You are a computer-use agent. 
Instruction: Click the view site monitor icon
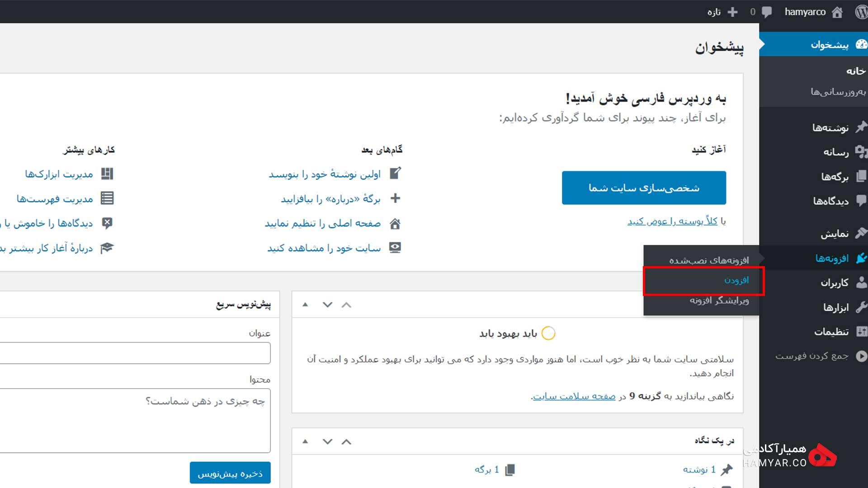pyautogui.click(x=395, y=248)
